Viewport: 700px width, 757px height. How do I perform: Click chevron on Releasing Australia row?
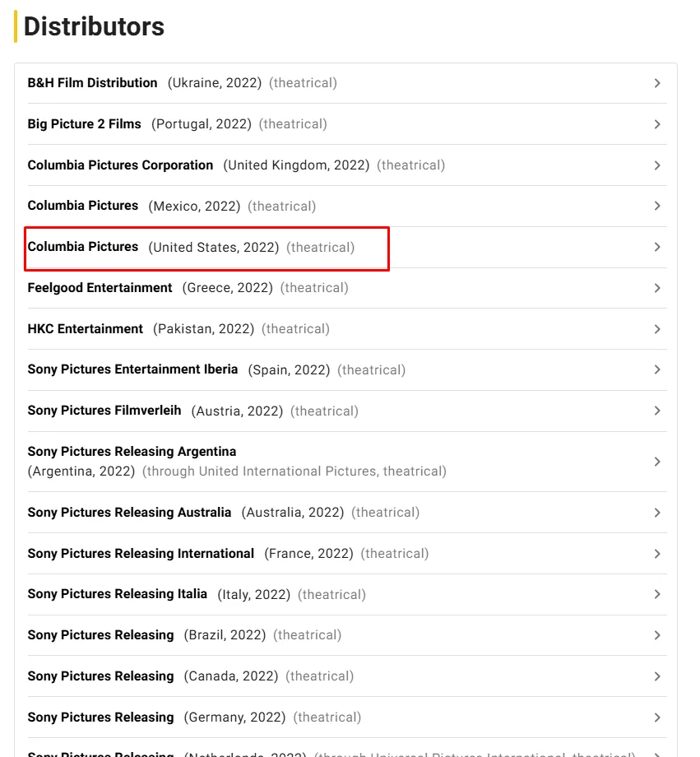(x=657, y=513)
